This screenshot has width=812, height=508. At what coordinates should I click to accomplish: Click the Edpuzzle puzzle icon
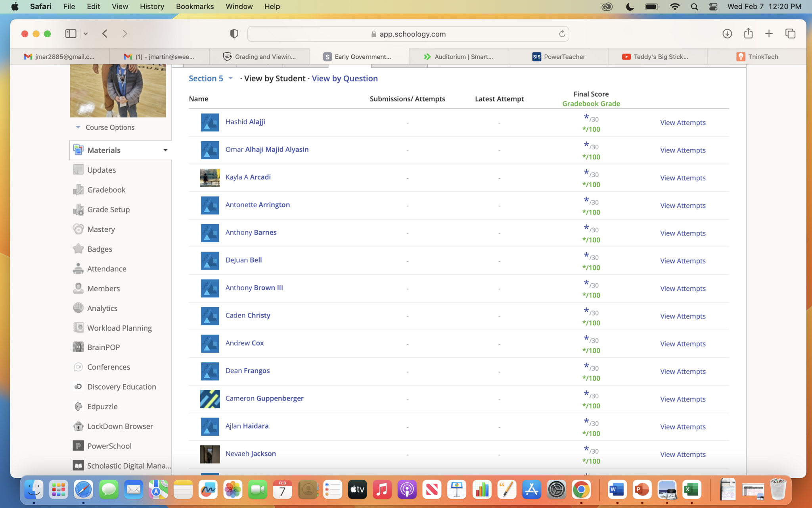click(78, 406)
